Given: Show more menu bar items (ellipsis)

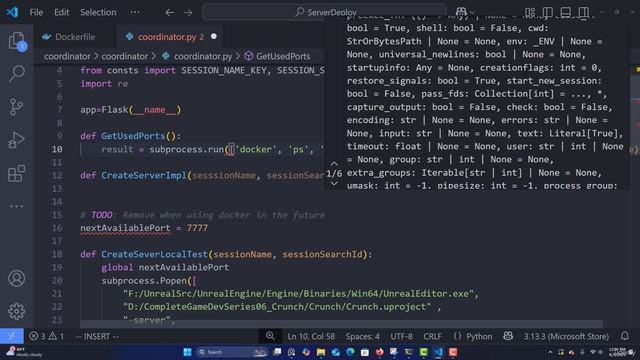Looking at the screenshot, I should click(135, 12).
